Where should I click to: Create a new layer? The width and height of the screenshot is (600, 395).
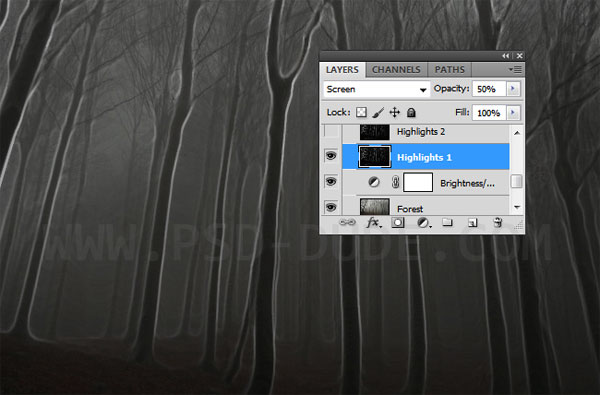coord(473,223)
